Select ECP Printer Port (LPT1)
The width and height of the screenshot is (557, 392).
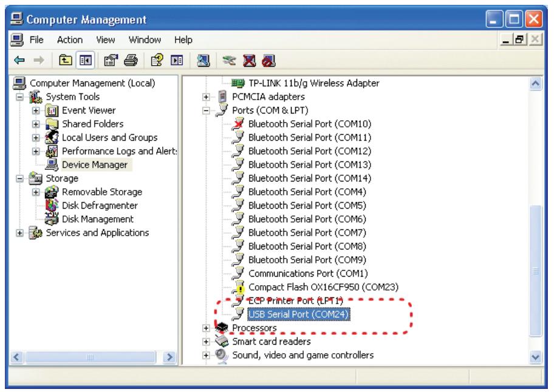click(x=296, y=301)
